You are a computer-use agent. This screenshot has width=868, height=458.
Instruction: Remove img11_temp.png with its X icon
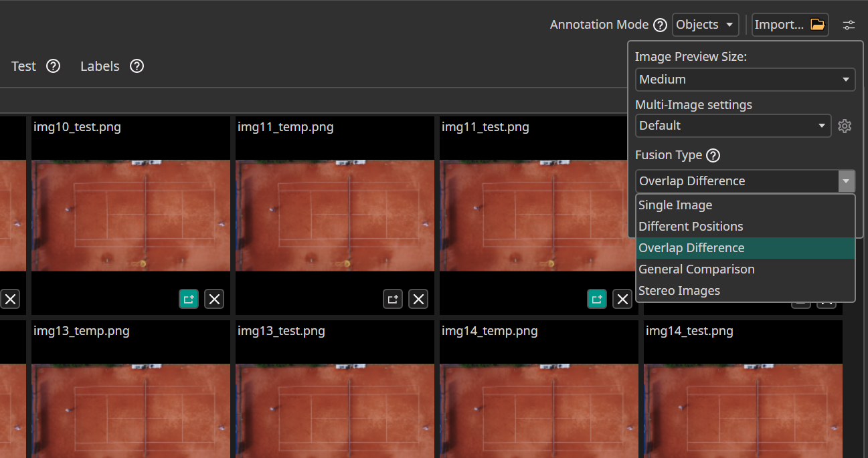(418, 299)
